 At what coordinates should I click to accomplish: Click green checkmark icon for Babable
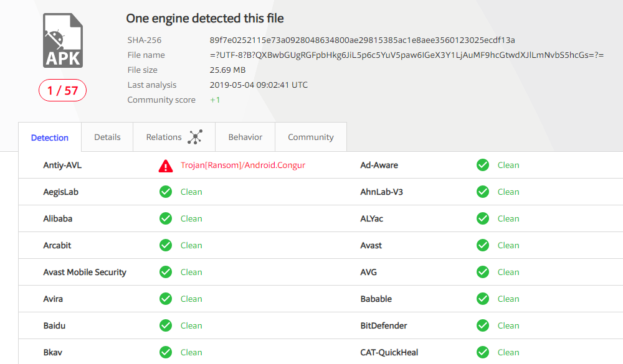click(483, 299)
